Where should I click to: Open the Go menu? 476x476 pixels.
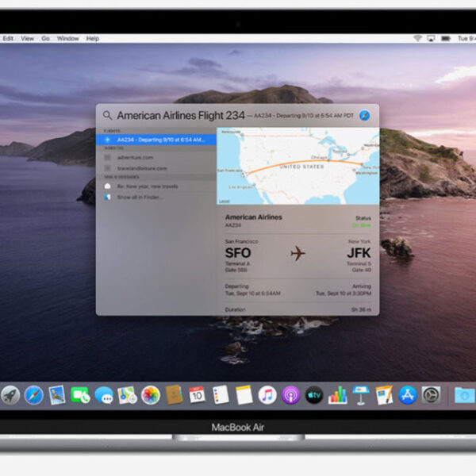(x=45, y=38)
